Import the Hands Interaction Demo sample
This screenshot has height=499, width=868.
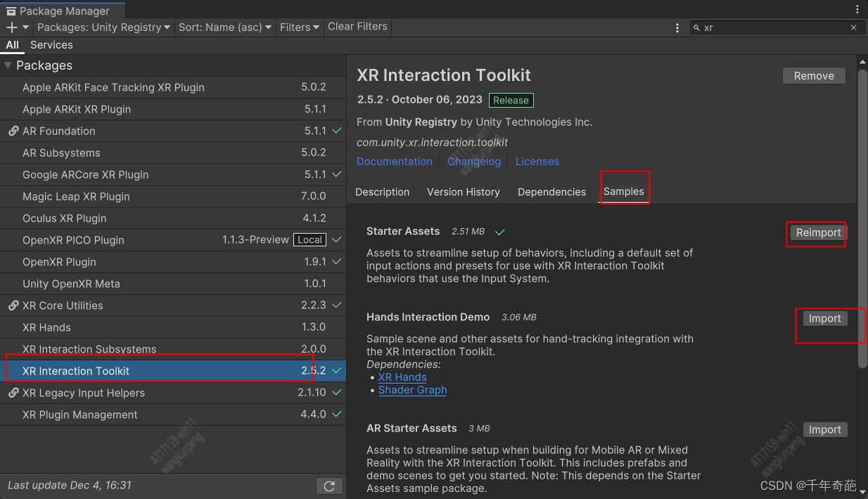click(x=825, y=319)
